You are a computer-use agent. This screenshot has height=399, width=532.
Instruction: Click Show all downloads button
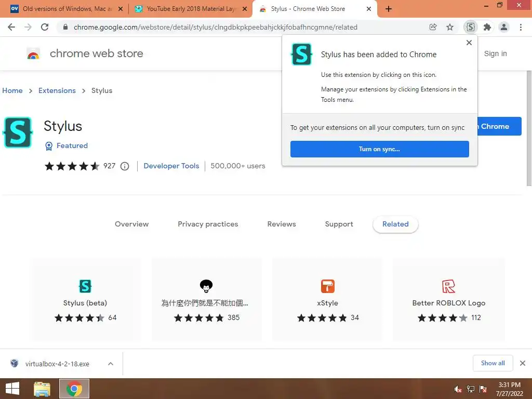[x=493, y=363]
